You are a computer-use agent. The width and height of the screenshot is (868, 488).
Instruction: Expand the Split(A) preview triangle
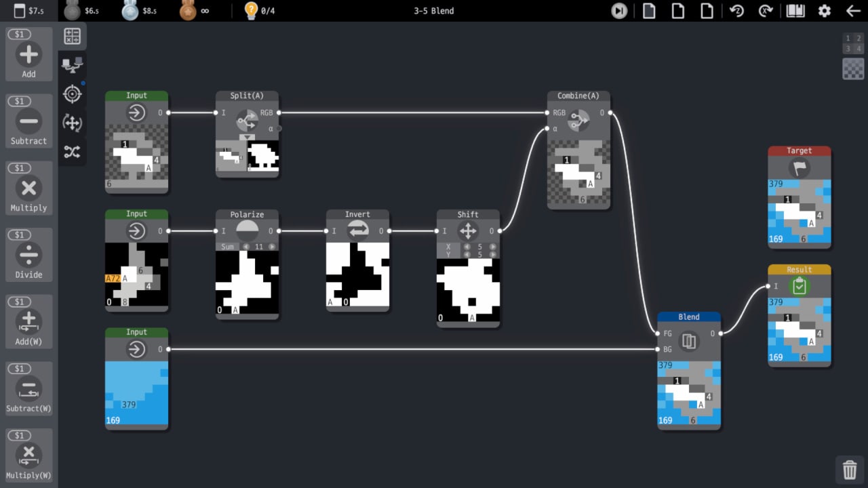(x=248, y=137)
